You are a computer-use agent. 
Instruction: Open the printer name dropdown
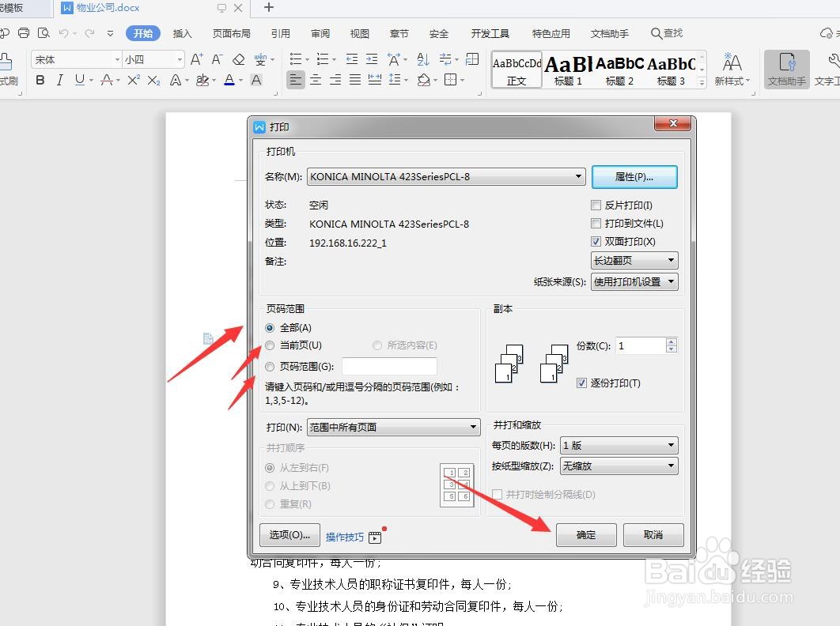pos(578,176)
